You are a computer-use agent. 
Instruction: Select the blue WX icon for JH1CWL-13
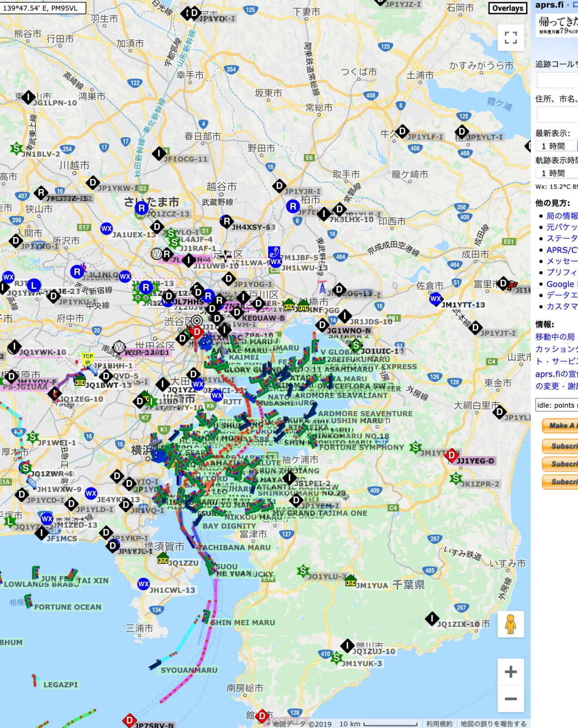[144, 584]
